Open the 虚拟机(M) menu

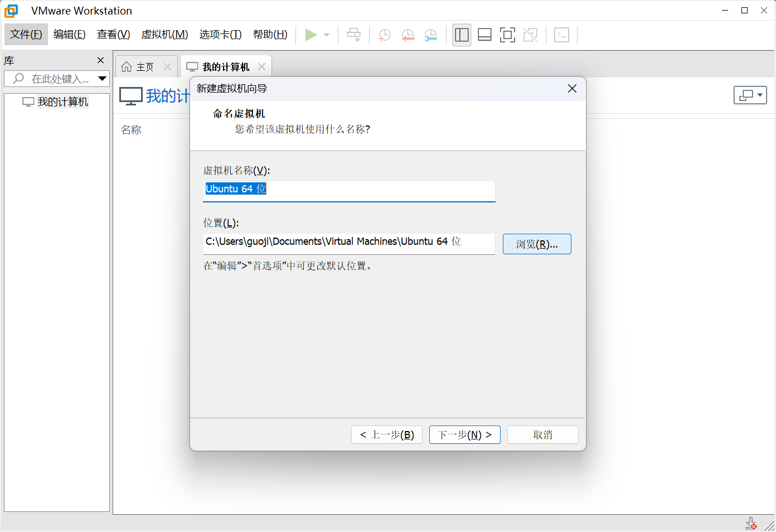(165, 35)
